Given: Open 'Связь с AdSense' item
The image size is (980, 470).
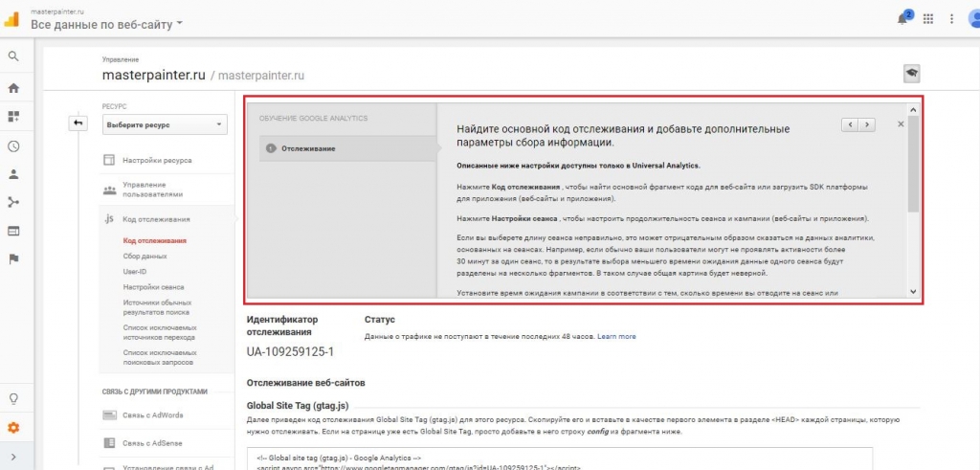Looking at the screenshot, I should pyautogui.click(x=153, y=443).
